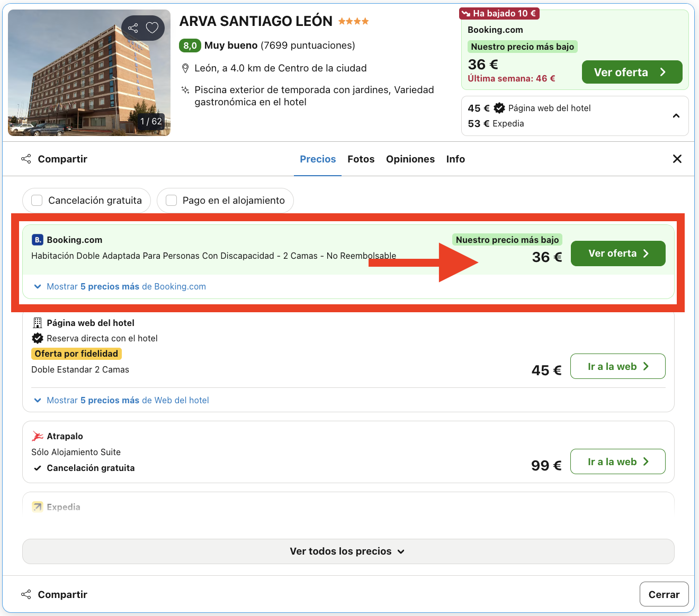
Task: Save hotel by clicking the heart icon
Action: click(x=152, y=28)
